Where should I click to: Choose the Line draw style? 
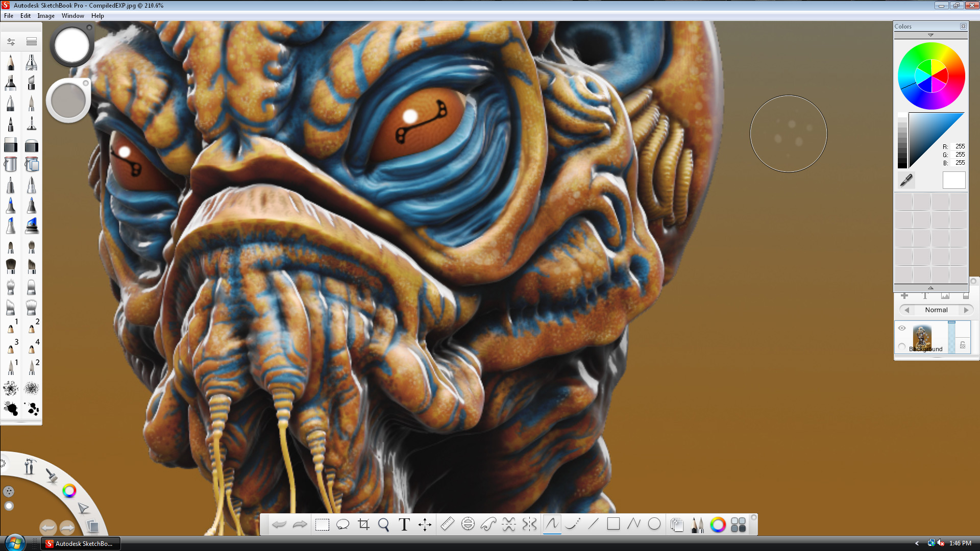(x=593, y=524)
